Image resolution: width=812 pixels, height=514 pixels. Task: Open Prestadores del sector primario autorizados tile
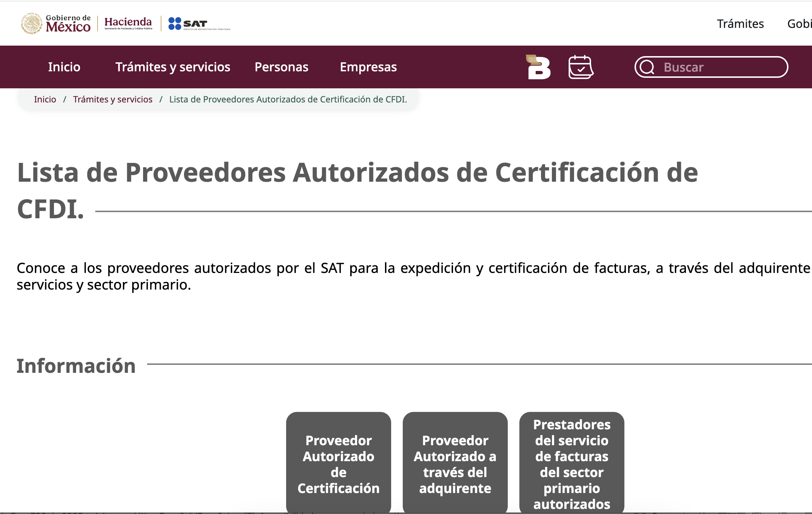(572, 464)
